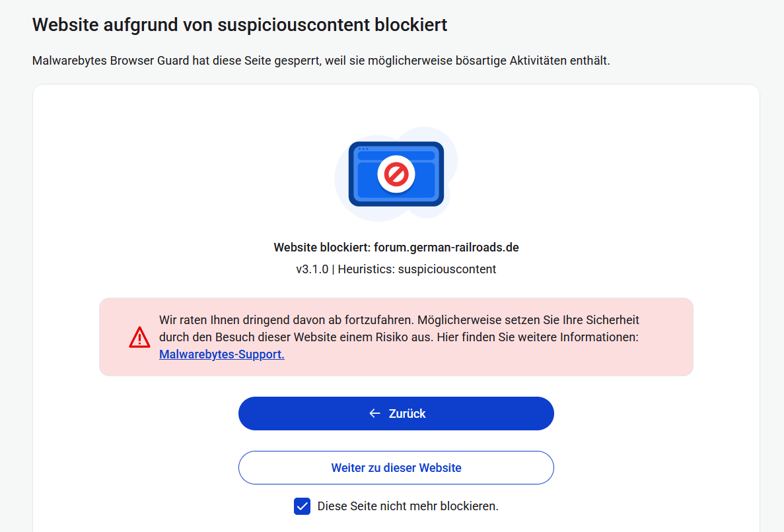The width and height of the screenshot is (784, 532).
Task: Click the 'Website aufgrund von suspiciouscontent blockiert' heading
Action: [240, 25]
